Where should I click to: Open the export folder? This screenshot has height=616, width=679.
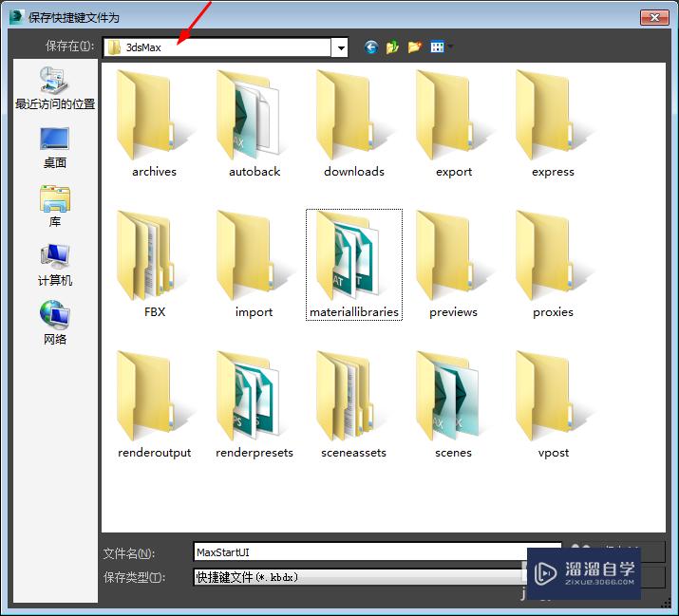pyautogui.click(x=453, y=124)
